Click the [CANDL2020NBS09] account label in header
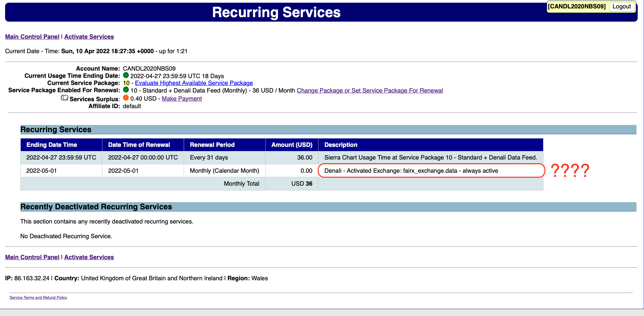Screen dimensions: 644x316 [x=577, y=6]
